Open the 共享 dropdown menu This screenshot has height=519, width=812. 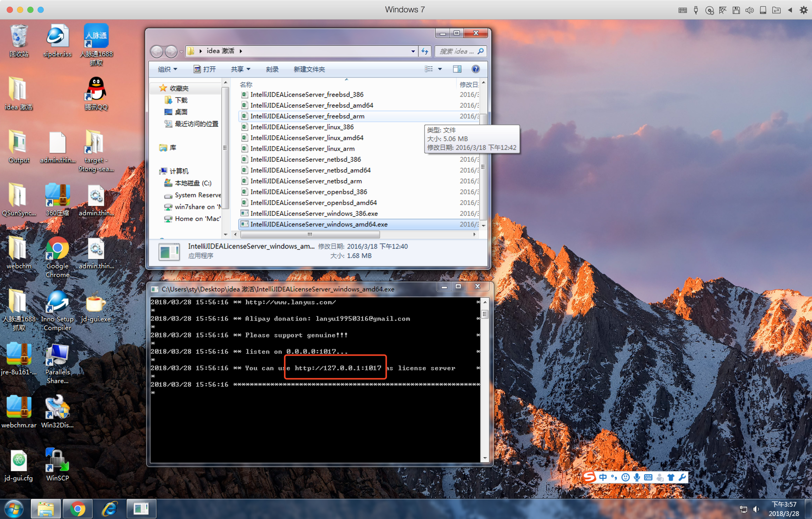coord(240,69)
